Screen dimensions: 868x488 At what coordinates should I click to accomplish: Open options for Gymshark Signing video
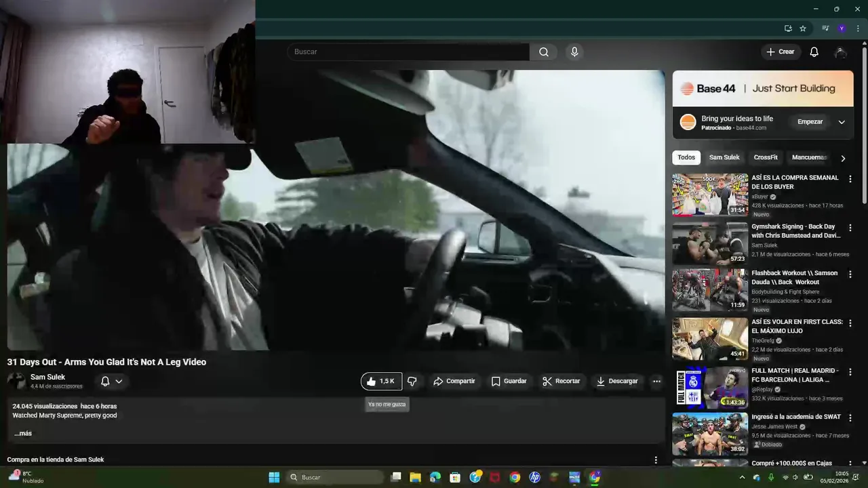(850, 228)
